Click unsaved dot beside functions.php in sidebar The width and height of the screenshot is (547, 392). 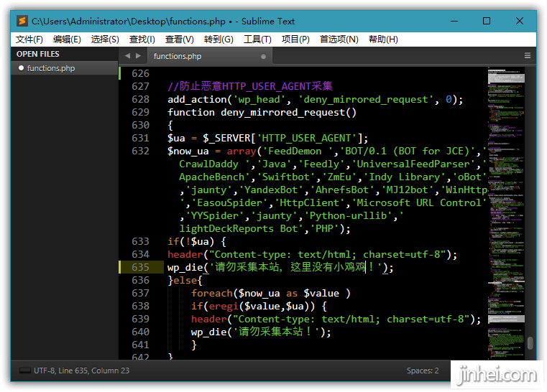(x=22, y=68)
